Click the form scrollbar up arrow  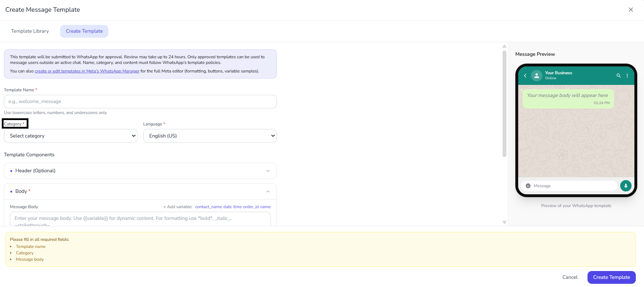click(504, 46)
